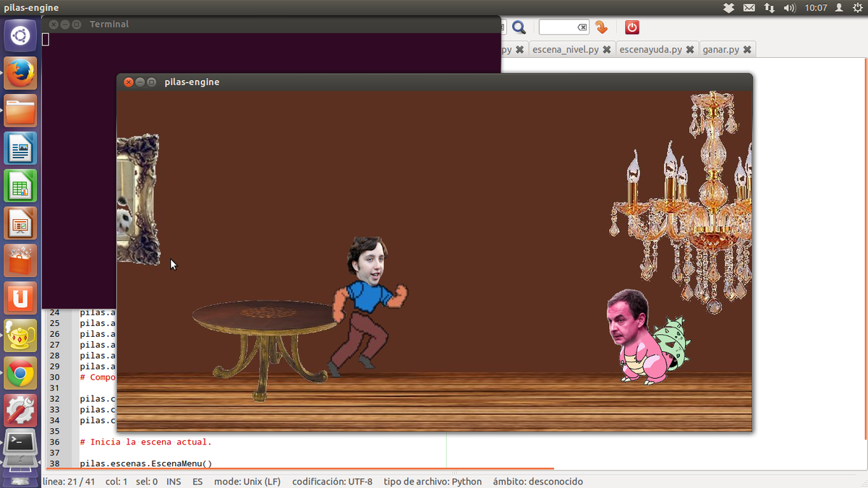Click the INS insert mode indicator

[x=174, y=481]
